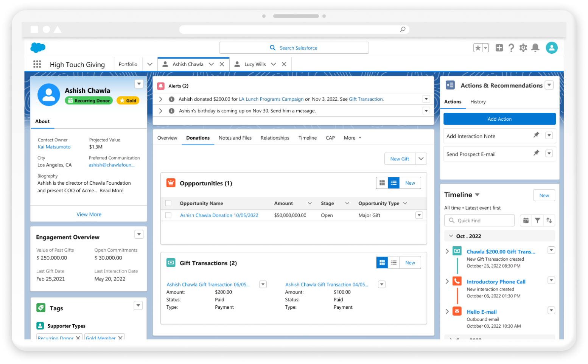This screenshot has height=364, width=588.
Task: Close the Ashish Chawla workspace tab
Action: point(222,64)
